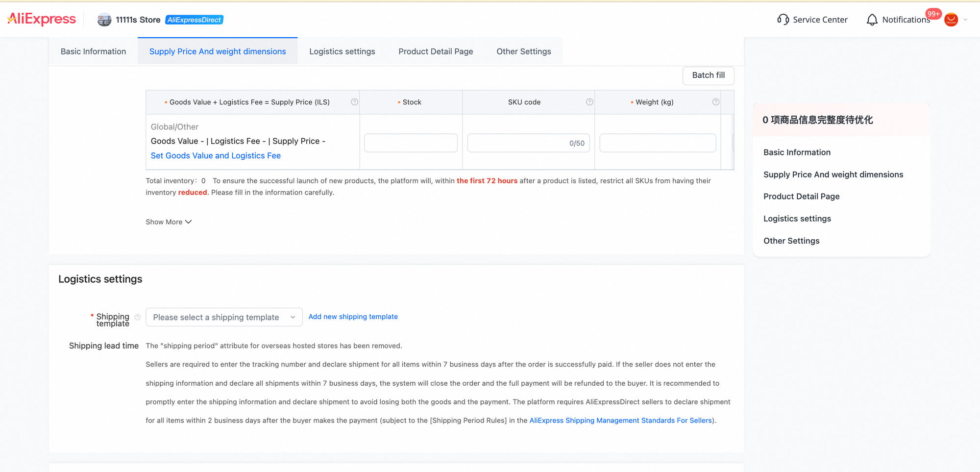Click the 11111s Store name
The image size is (980, 472).
pyautogui.click(x=138, y=20)
